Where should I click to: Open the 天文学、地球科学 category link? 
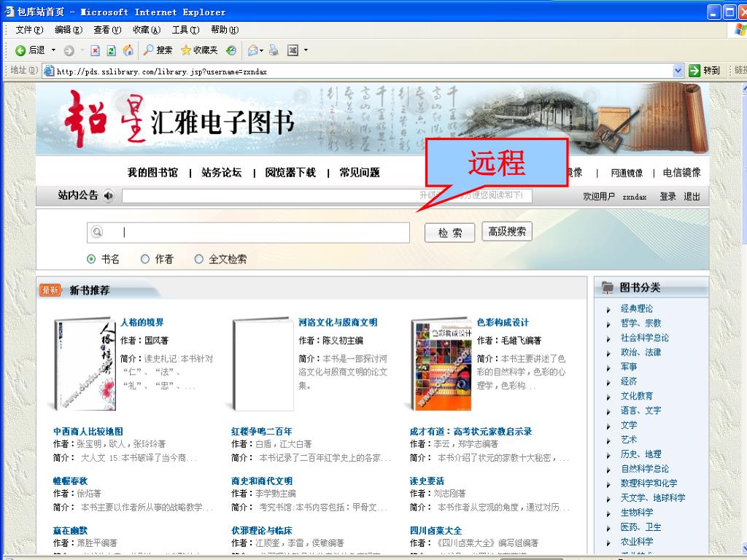click(x=653, y=498)
